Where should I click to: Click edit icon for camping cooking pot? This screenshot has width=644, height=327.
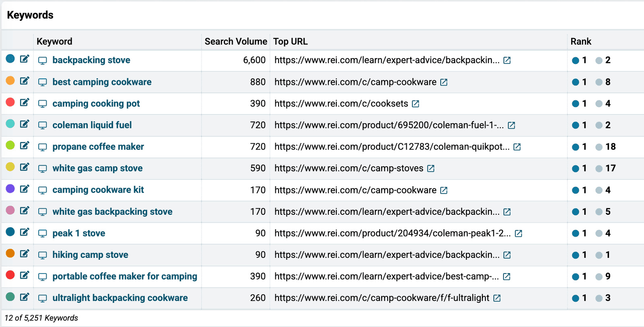(25, 102)
